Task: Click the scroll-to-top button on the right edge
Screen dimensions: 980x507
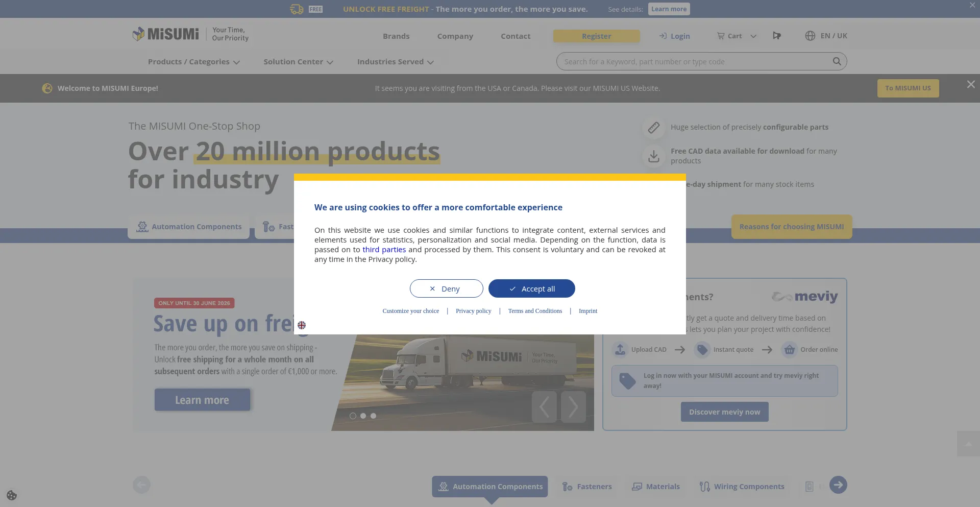Action: click(x=968, y=444)
